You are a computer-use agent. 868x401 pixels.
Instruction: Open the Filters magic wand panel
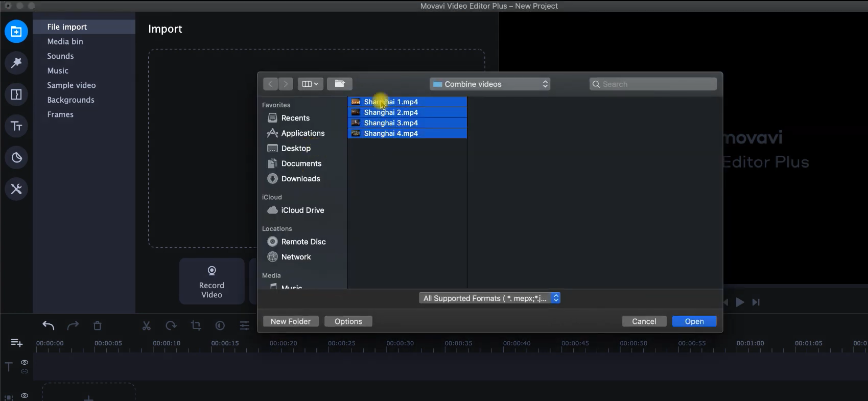(16, 63)
